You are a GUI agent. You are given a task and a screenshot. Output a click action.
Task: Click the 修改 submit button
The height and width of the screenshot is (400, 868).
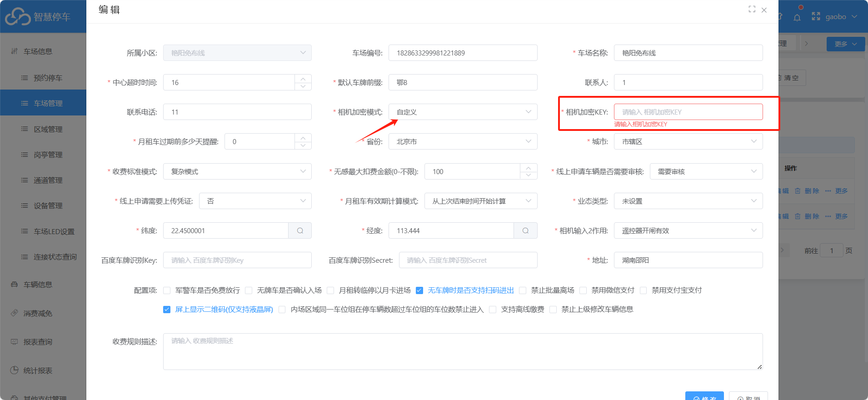(x=704, y=396)
